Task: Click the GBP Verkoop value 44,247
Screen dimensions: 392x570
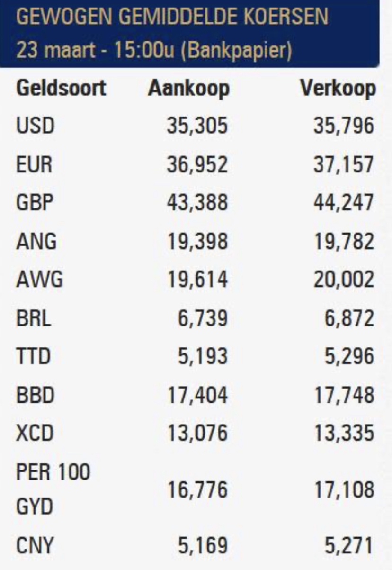Action: click(343, 203)
